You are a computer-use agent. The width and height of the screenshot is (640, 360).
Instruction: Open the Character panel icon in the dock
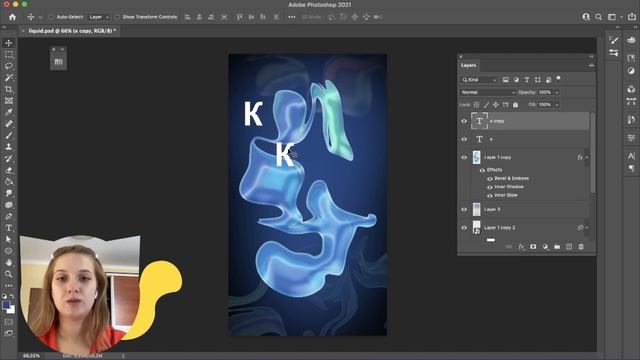pos(631,156)
